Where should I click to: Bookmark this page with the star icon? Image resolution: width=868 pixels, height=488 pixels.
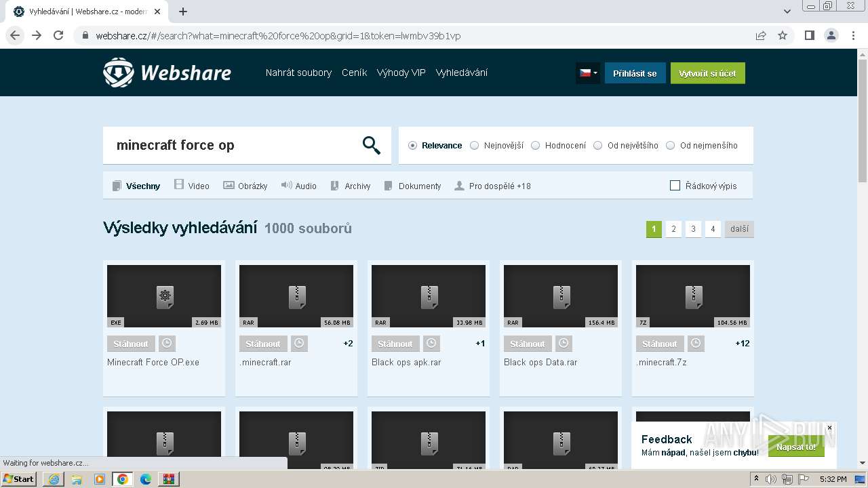tap(783, 36)
